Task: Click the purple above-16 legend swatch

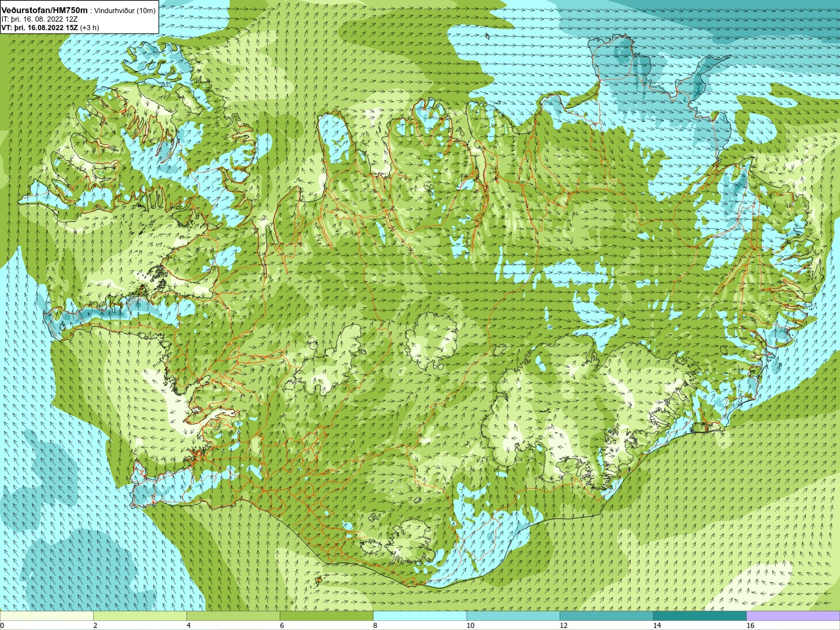Action: [x=793, y=616]
